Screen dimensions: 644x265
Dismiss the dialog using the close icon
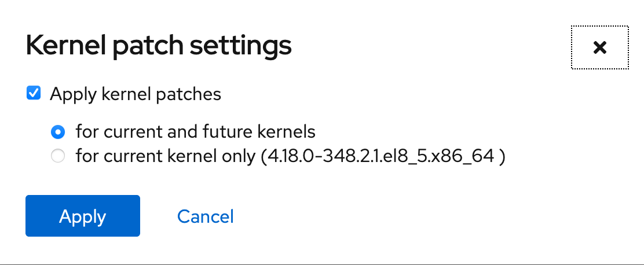pos(599,47)
